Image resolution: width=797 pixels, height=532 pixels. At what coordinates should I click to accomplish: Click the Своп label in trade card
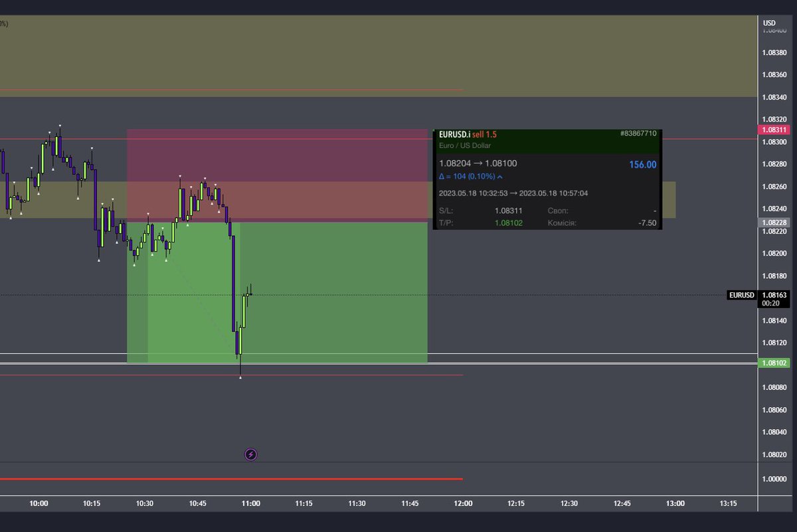(558, 211)
